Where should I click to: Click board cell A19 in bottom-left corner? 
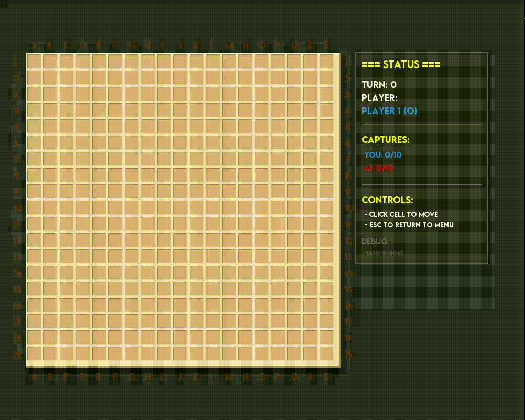point(34,353)
